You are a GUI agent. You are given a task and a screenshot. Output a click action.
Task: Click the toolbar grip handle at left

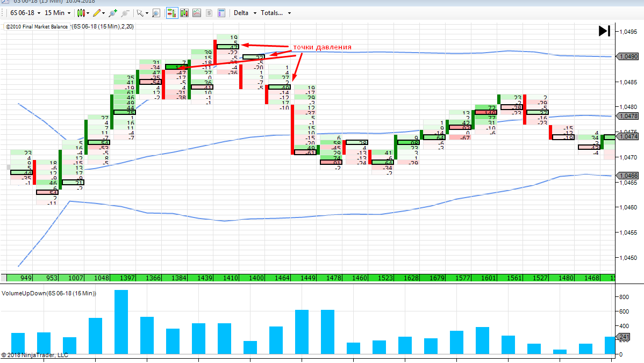pos(3,13)
